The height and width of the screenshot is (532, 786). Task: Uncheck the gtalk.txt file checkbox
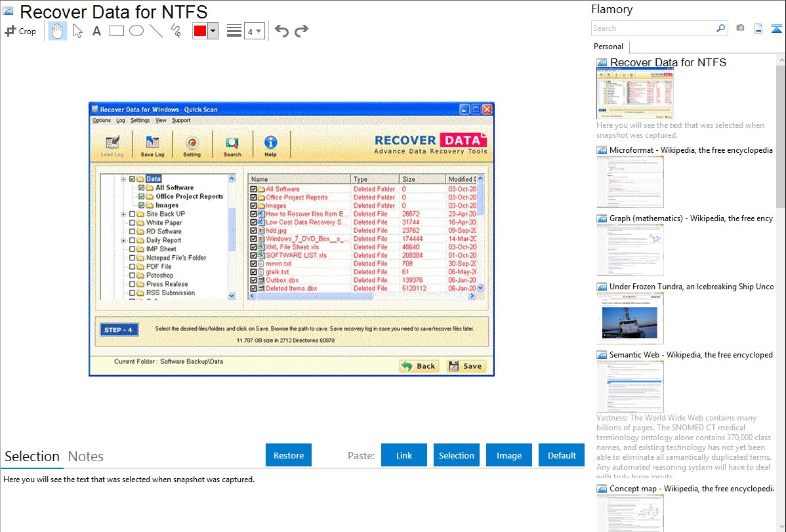[x=254, y=272]
